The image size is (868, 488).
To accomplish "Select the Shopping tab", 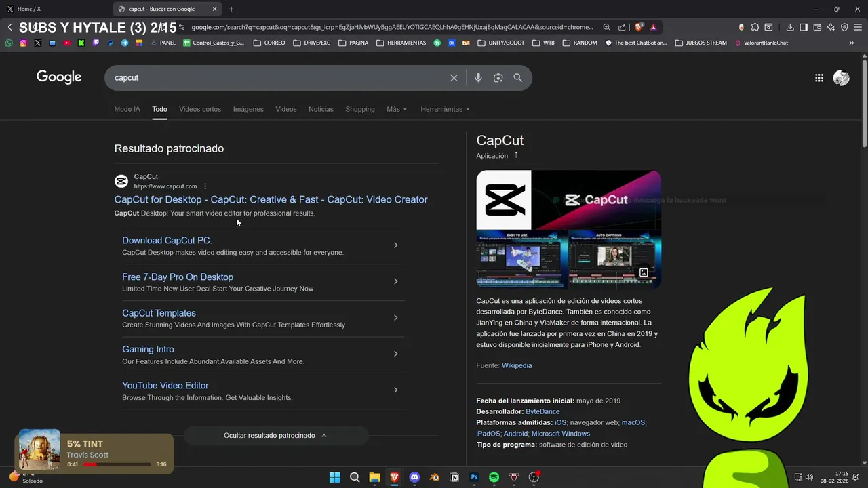I will pyautogui.click(x=360, y=109).
